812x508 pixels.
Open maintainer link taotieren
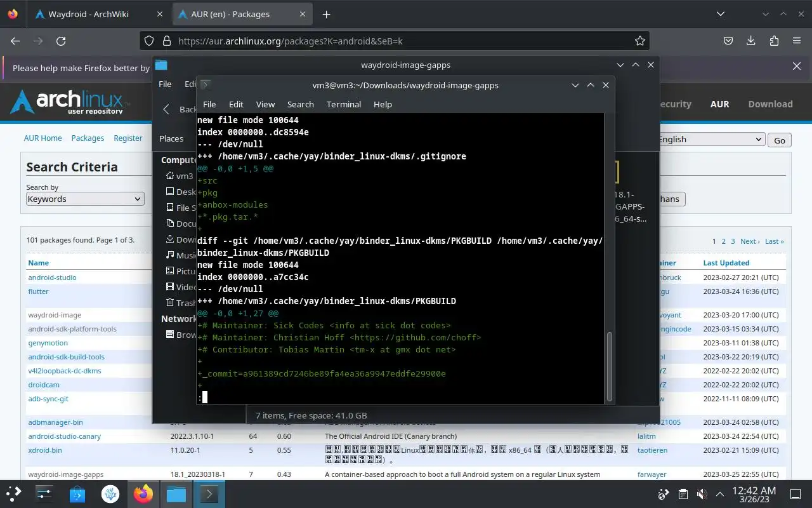pos(652,450)
